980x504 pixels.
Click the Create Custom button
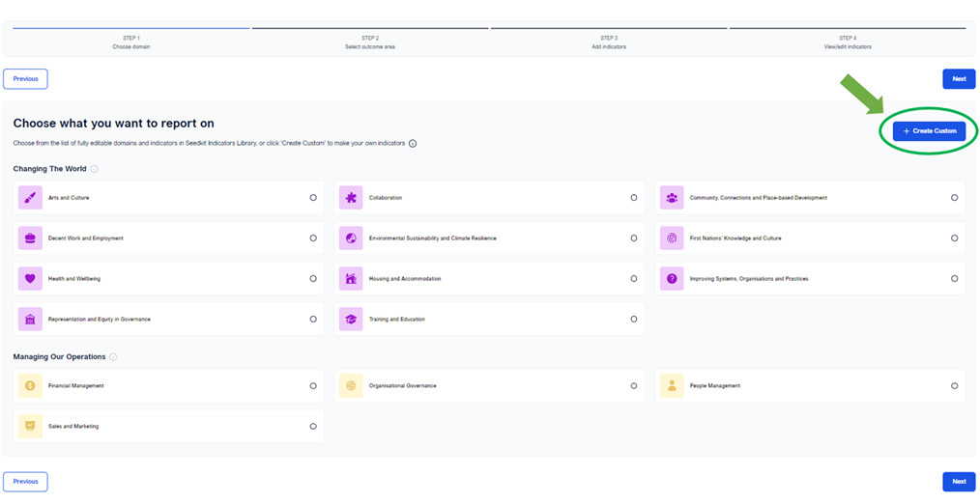[930, 131]
